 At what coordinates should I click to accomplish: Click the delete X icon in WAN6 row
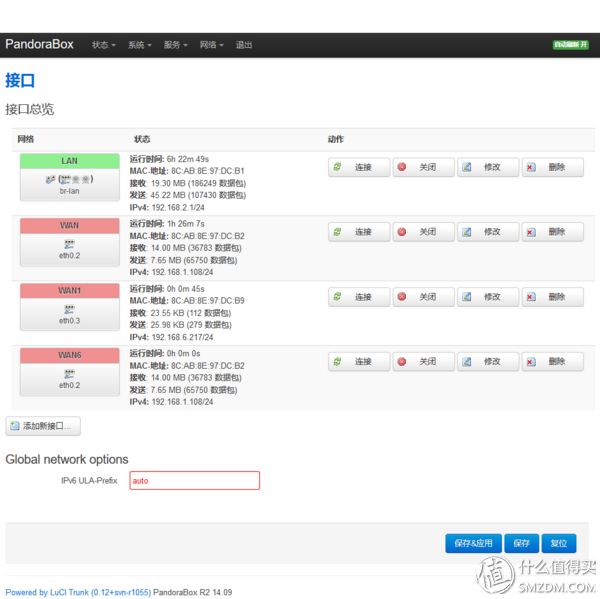point(531,362)
